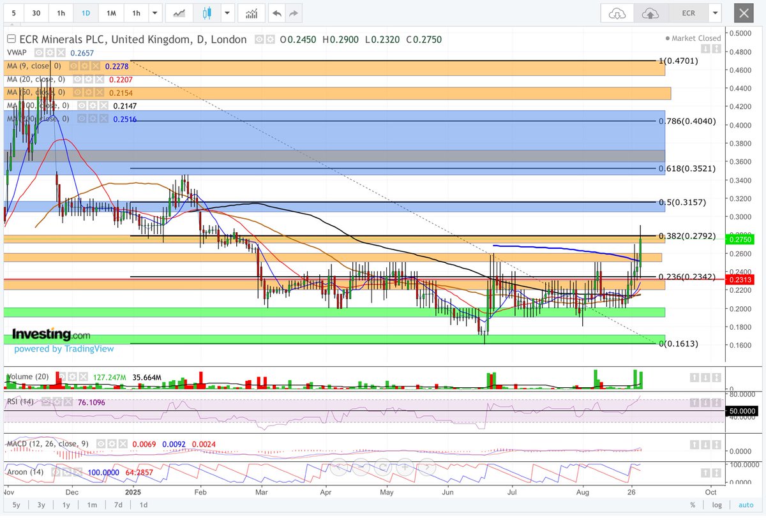Hide MA (9, close, 0) with eye icon

click(73, 66)
